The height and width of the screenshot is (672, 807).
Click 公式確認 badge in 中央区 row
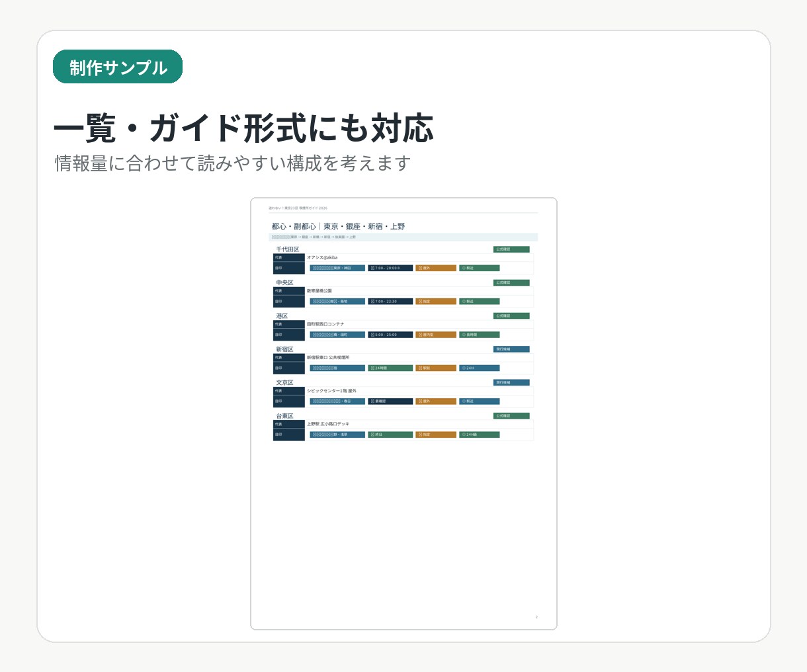click(x=511, y=282)
